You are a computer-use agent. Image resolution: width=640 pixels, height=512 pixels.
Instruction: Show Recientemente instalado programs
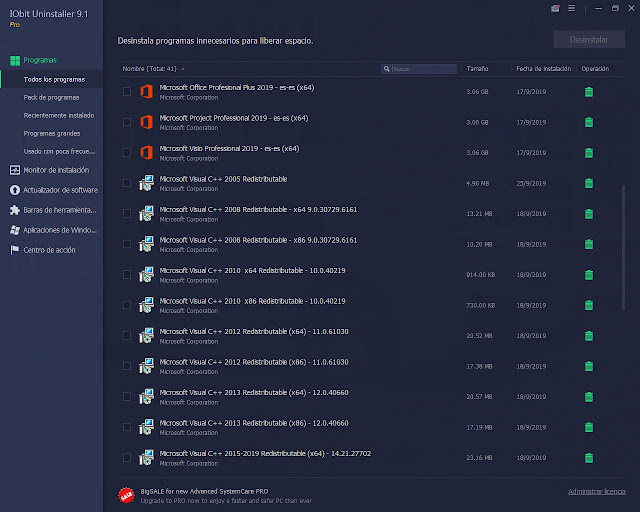[x=59, y=115]
